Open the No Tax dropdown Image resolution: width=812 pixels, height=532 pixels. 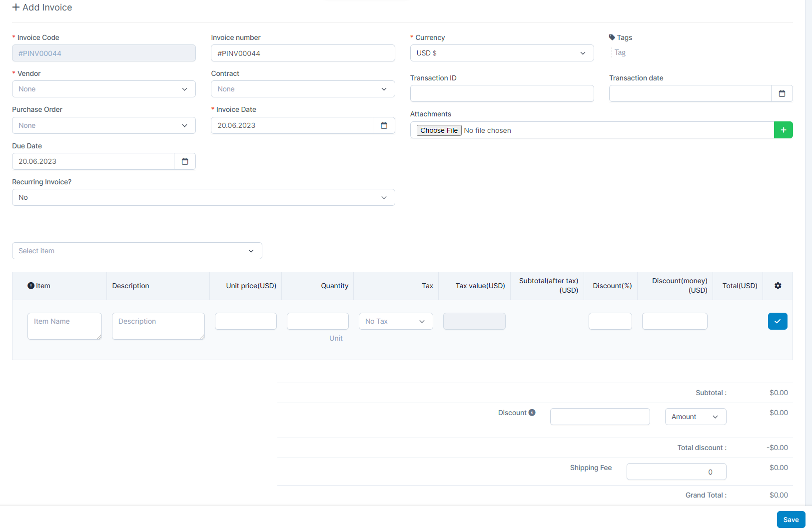click(x=395, y=321)
